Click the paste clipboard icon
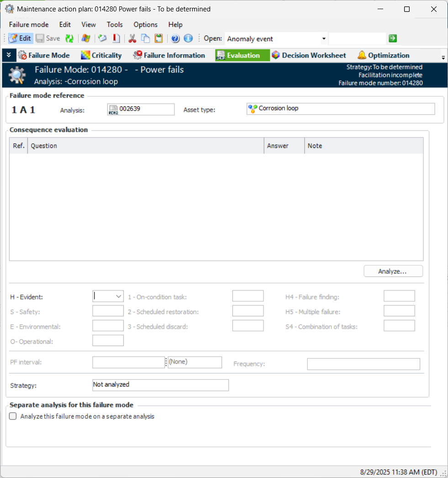 point(158,38)
